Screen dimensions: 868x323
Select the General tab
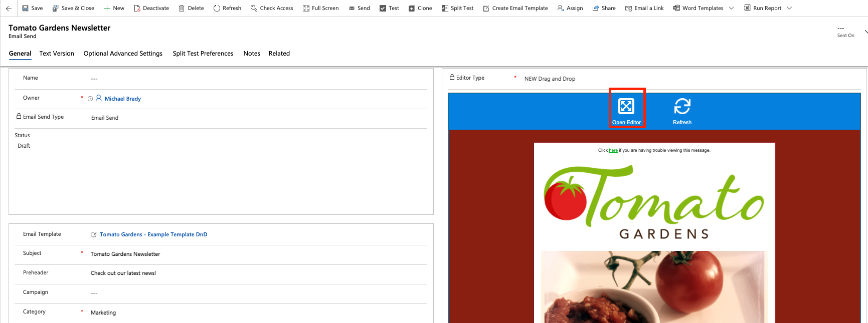(x=20, y=54)
